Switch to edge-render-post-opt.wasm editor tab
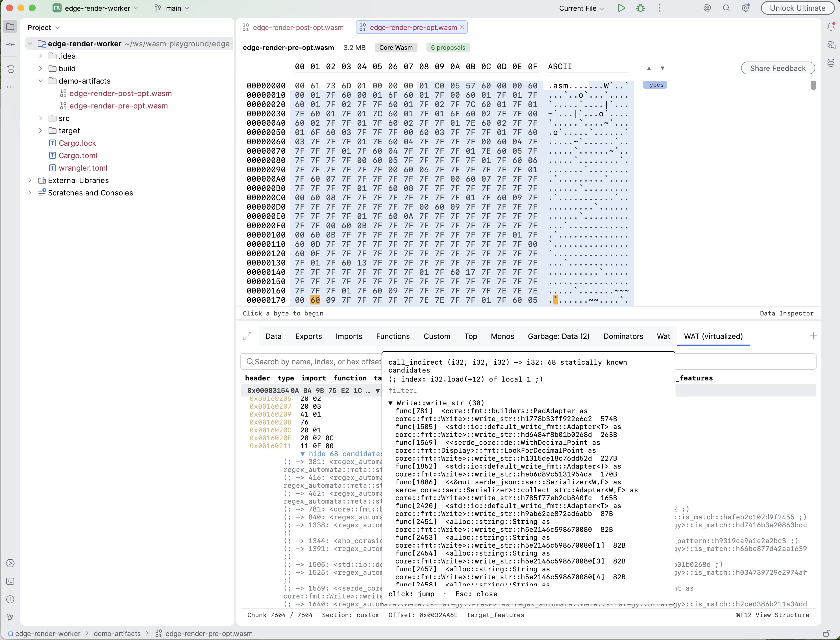 293,27
